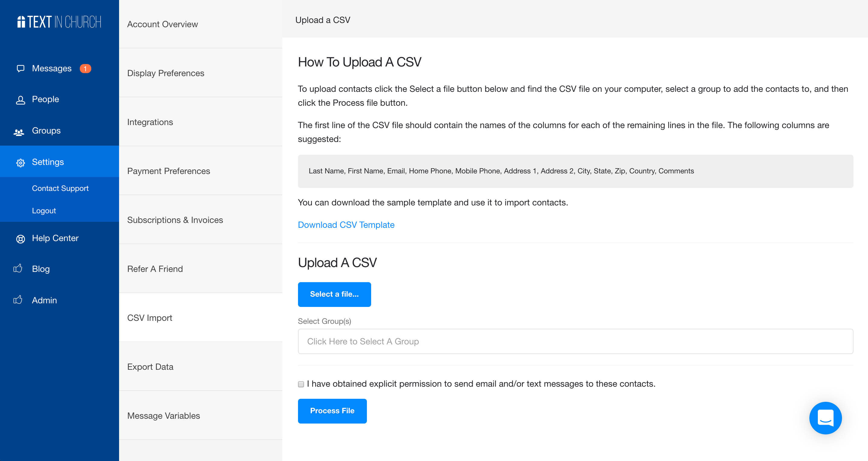The image size is (868, 461).
Task: Click the Messages speech bubble icon
Action: click(x=21, y=68)
